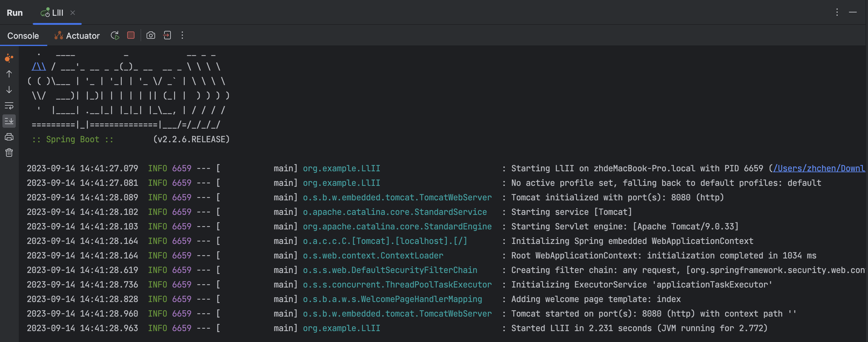Image resolution: width=868 pixels, height=342 pixels.
Task: Click the camera thread dump icon
Action: (x=151, y=35)
